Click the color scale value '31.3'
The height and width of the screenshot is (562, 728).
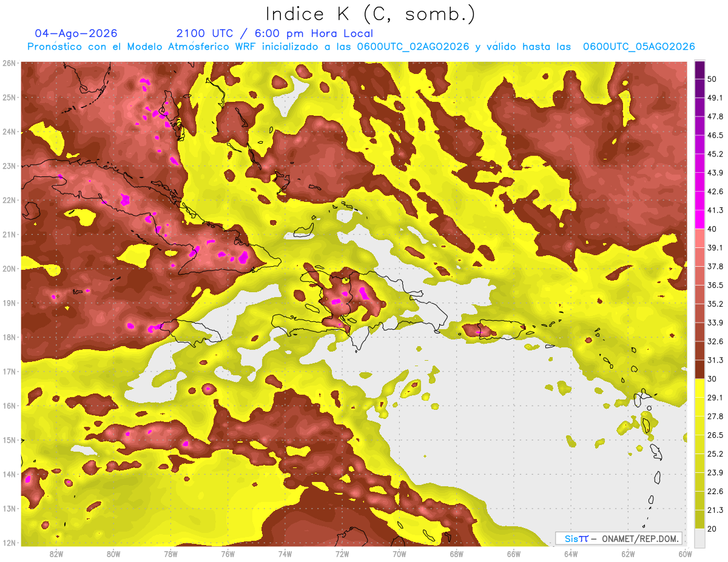(x=716, y=360)
